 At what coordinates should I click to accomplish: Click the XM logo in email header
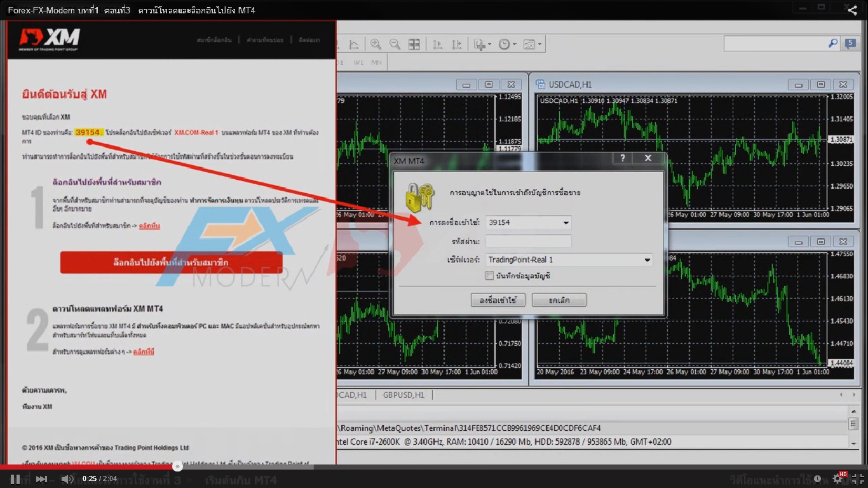pyautogui.click(x=48, y=40)
